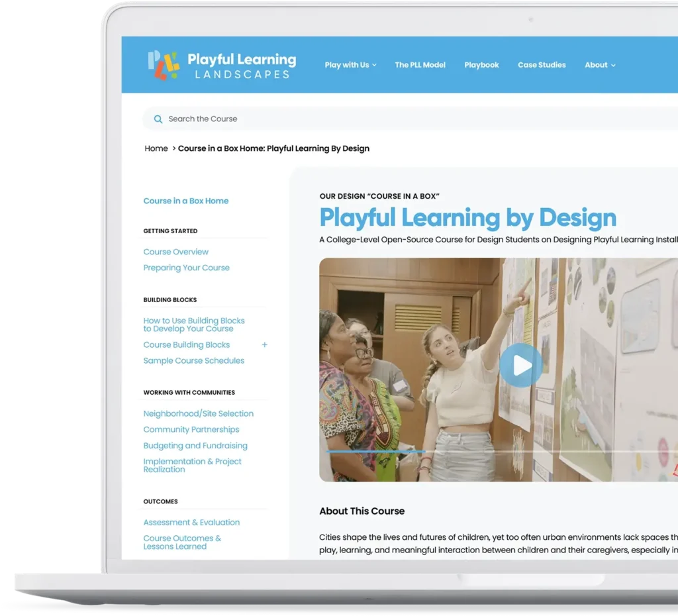This screenshot has width=678, height=616.
Task: Play the course intro video
Action: [x=520, y=366]
